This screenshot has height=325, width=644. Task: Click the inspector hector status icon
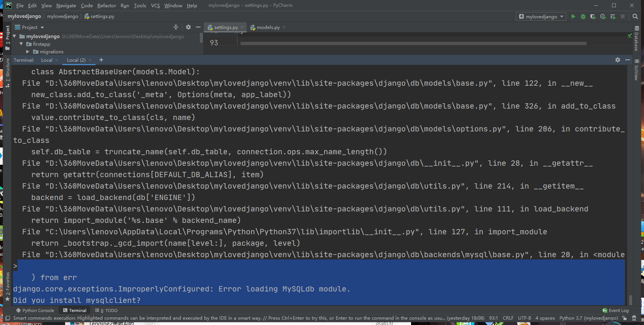[x=634, y=318]
